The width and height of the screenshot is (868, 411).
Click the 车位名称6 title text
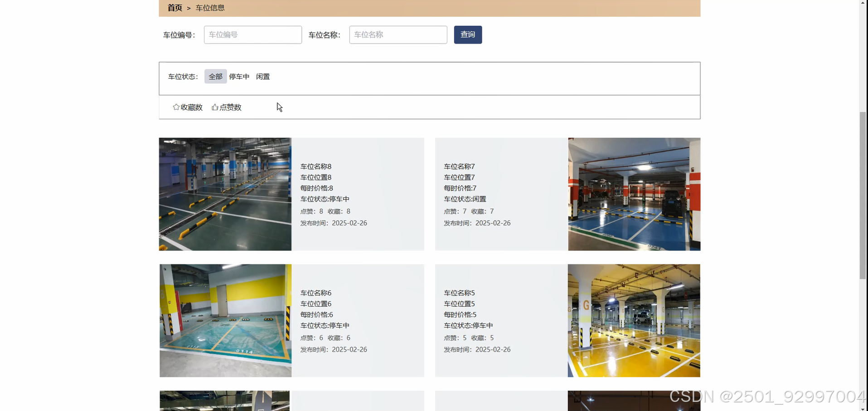tap(316, 293)
